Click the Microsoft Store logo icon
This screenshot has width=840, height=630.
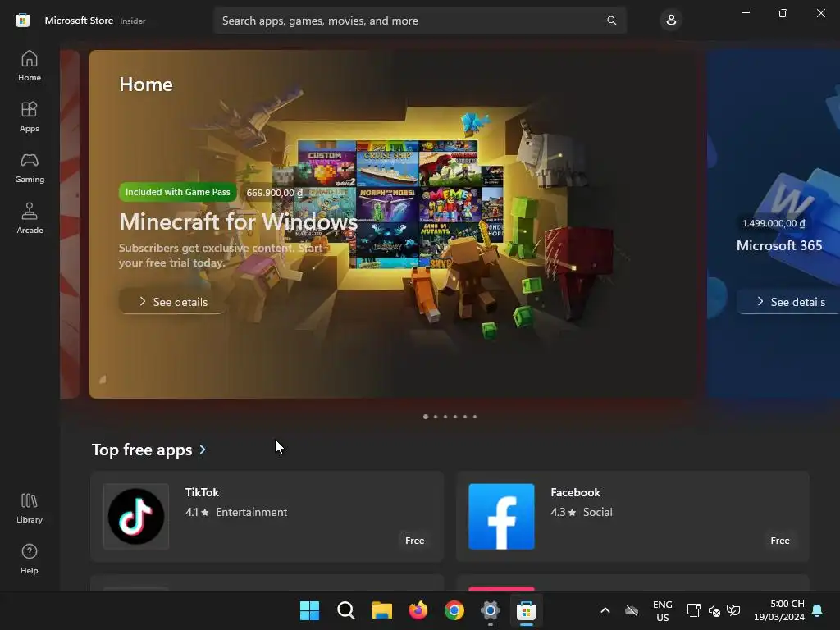(x=22, y=21)
